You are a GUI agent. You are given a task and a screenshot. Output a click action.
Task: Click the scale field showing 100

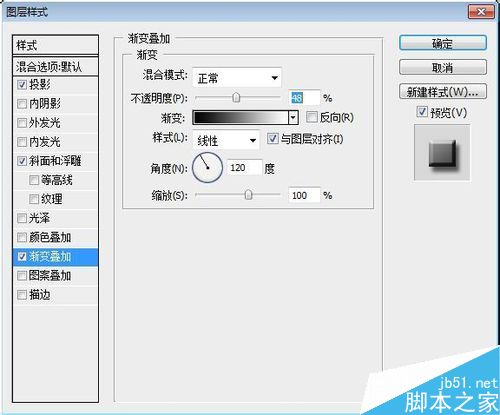(304, 195)
